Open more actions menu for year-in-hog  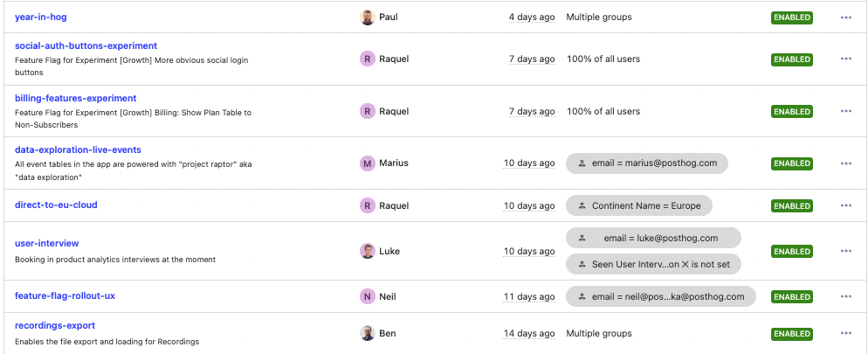click(845, 17)
